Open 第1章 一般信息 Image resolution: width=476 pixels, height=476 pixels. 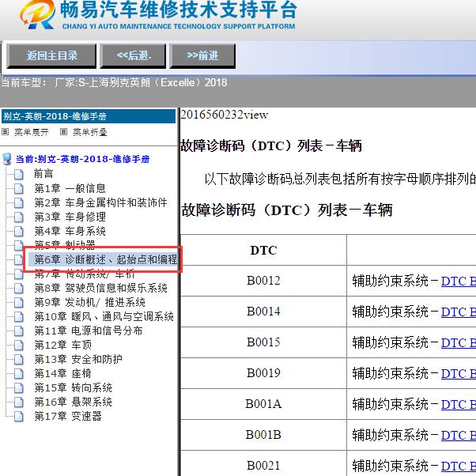[70, 188]
